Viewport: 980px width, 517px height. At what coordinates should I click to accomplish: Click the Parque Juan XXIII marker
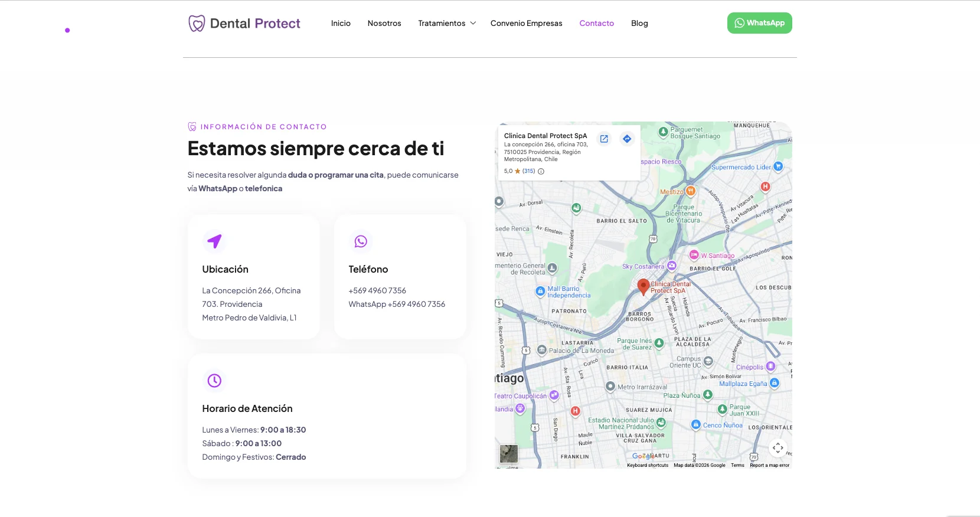(x=722, y=409)
